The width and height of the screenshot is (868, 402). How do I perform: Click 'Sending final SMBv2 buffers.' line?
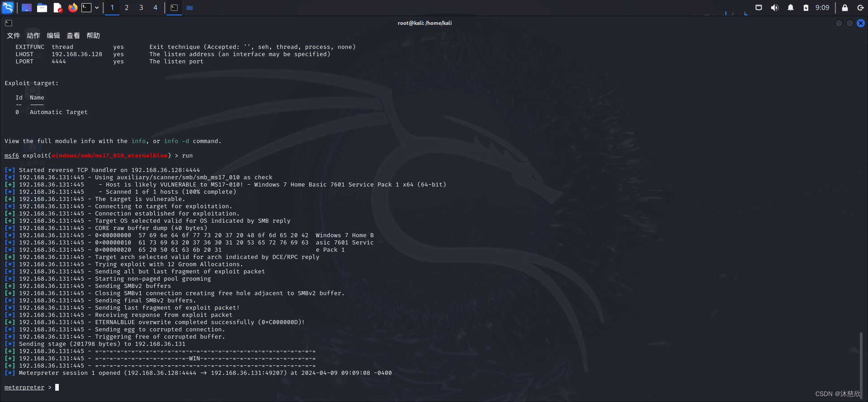point(100,301)
